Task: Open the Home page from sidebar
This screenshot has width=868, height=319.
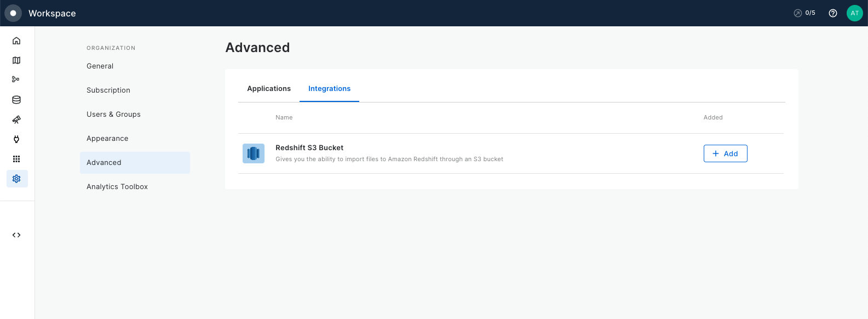Action: (x=16, y=41)
